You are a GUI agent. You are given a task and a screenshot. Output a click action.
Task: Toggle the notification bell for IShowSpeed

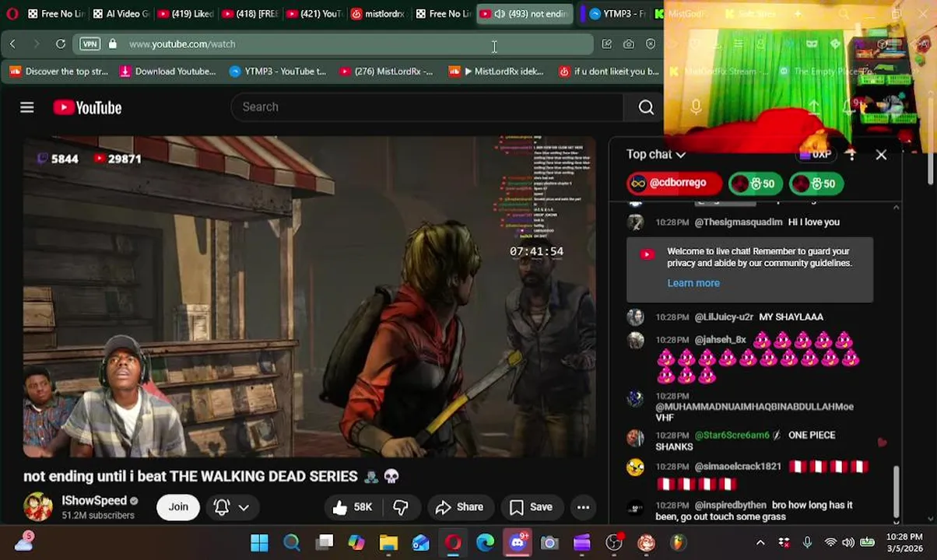point(221,507)
